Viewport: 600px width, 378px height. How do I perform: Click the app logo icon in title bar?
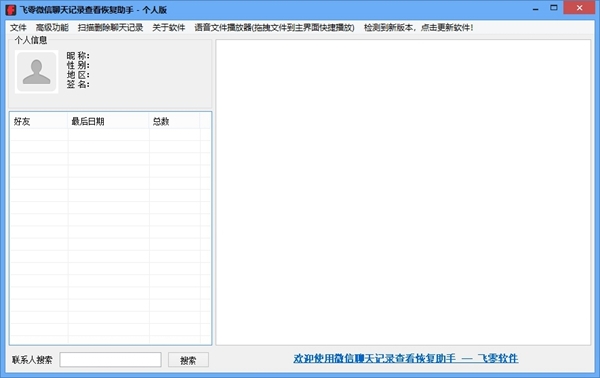tap(11, 10)
